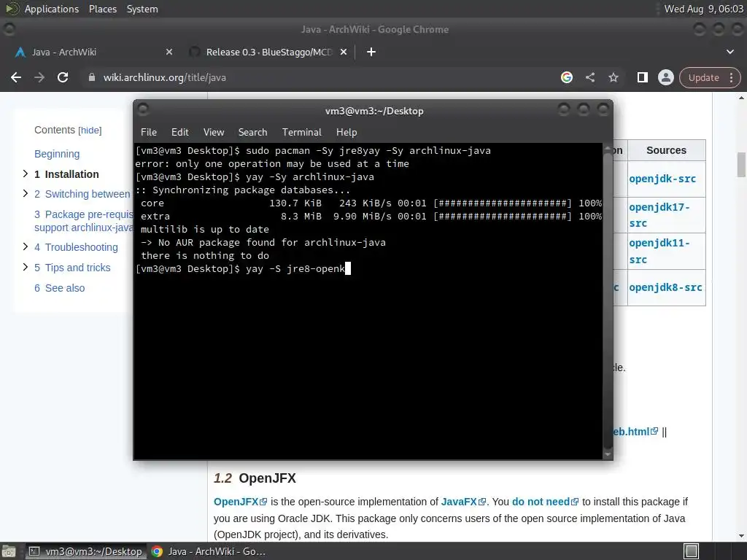Viewport: 747px width, 560px height.
Task: Open openjdk8-src package link
Action: [665, 287]
